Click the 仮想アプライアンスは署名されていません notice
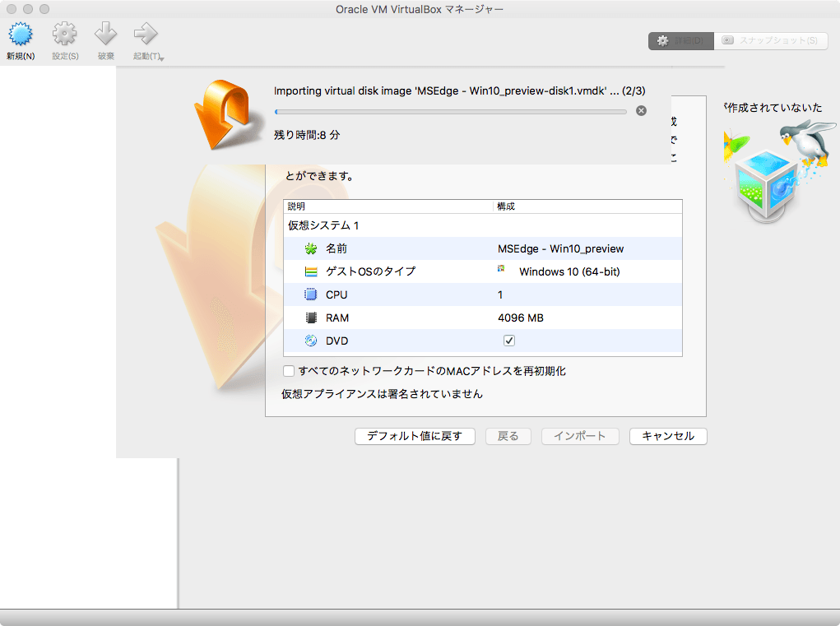The height and width of the screenshot is (626, 840). [x=382, y=394]
